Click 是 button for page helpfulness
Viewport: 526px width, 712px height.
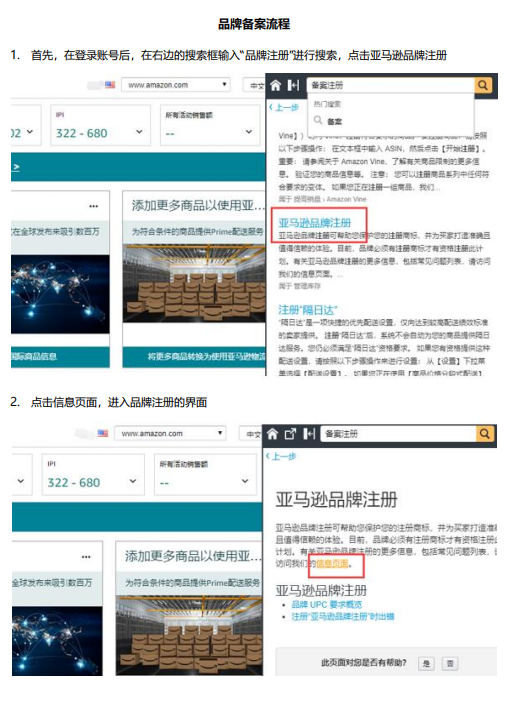tap(426, 663)
